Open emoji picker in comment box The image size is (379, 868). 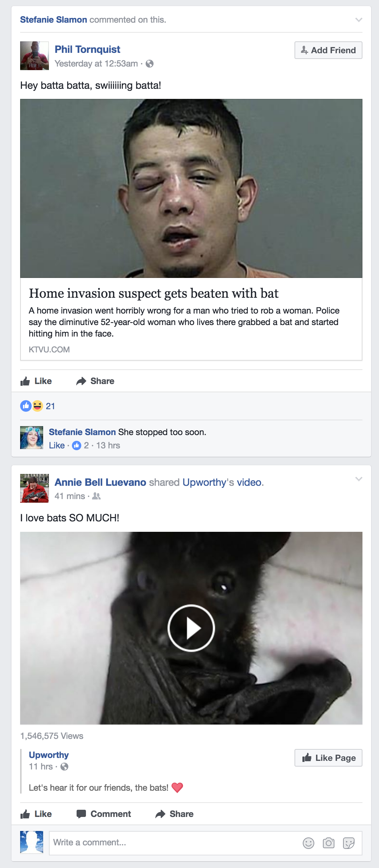[308, 843]
